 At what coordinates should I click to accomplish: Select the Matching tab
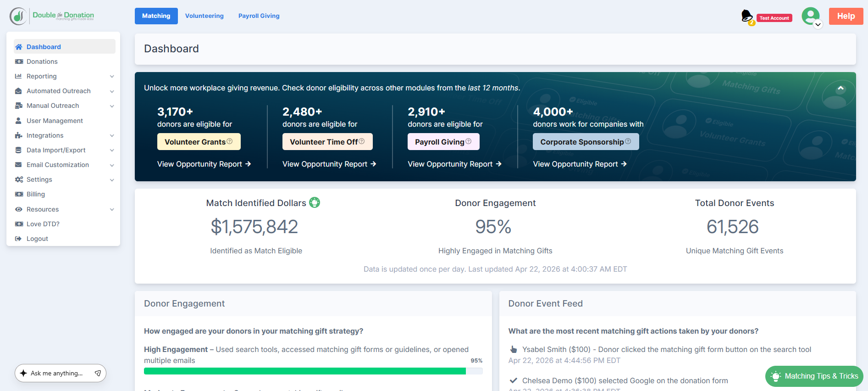point(156,16)
